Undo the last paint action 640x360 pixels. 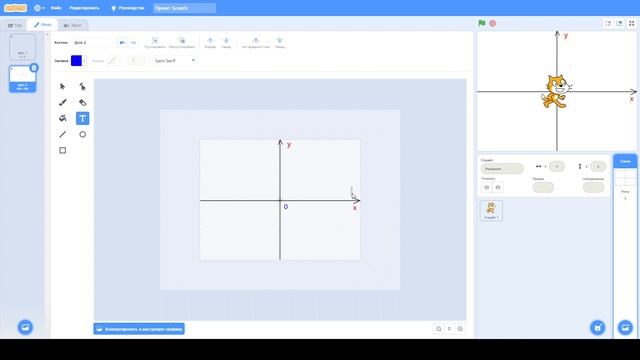tap(122, 42)
